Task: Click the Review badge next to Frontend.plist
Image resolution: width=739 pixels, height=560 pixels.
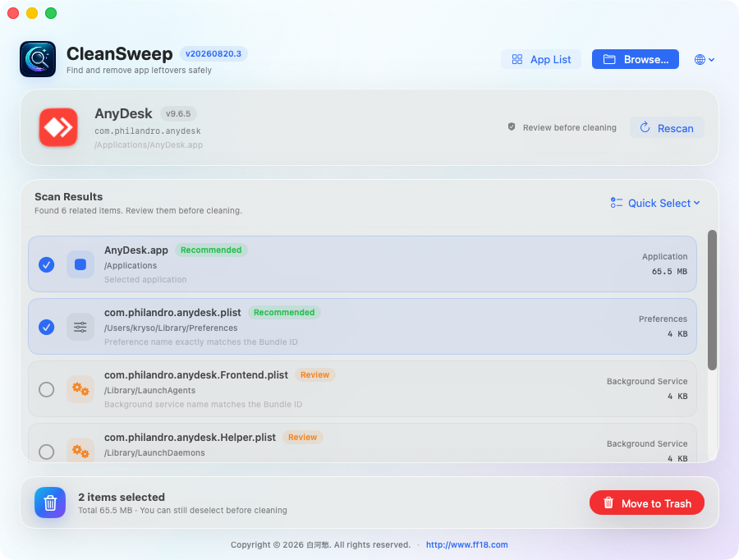Action: (x=314, y=374)
